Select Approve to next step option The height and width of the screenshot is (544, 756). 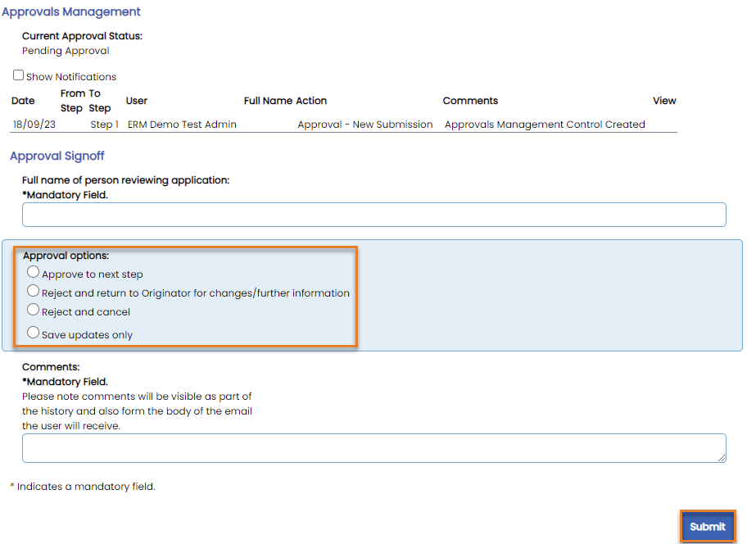coord(33,272)
